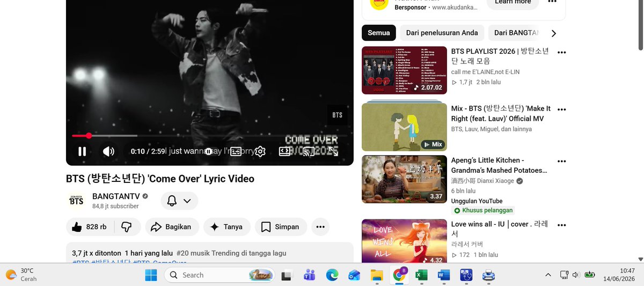Open stethoscope monitor app in taskbar
Viewport: 644px width, 286px height.
coord(466,275)
